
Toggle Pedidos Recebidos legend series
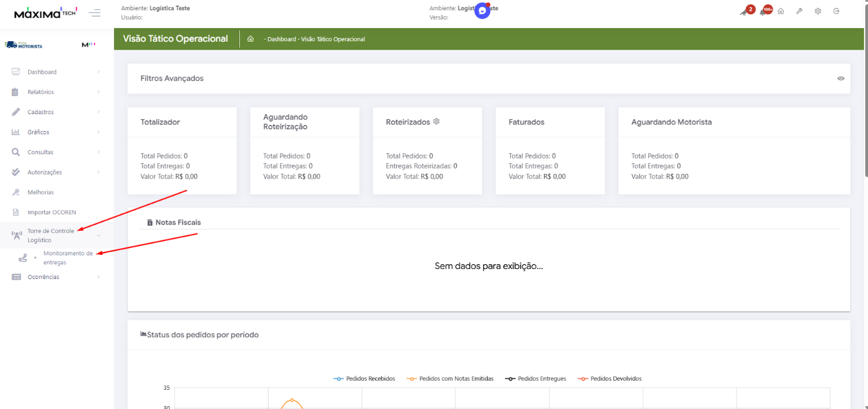pyautogui.click(x=364, y=378)
